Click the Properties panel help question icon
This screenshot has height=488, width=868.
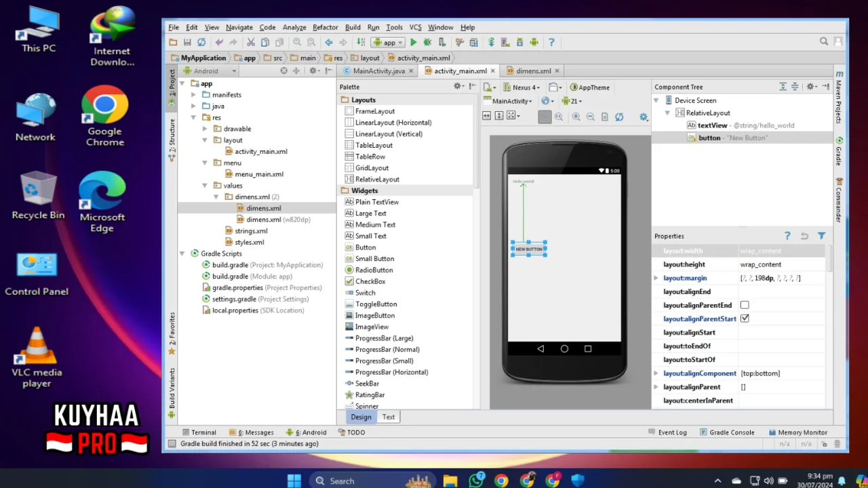click(787, 236)
